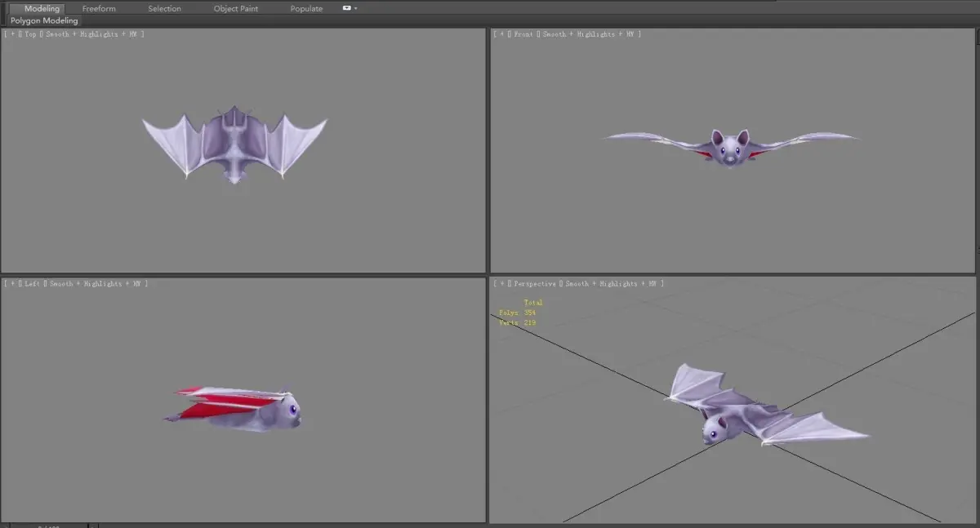Open the Front viewport [+] general menu
980x528 pixels.
pyautogui.click(x=503, y=34)
